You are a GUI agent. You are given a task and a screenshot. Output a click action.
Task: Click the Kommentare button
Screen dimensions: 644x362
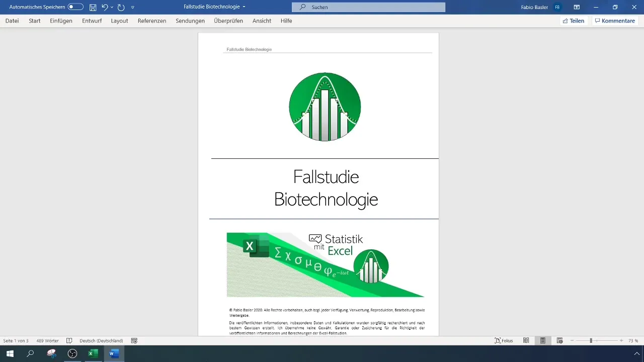(x=615, y=21)
